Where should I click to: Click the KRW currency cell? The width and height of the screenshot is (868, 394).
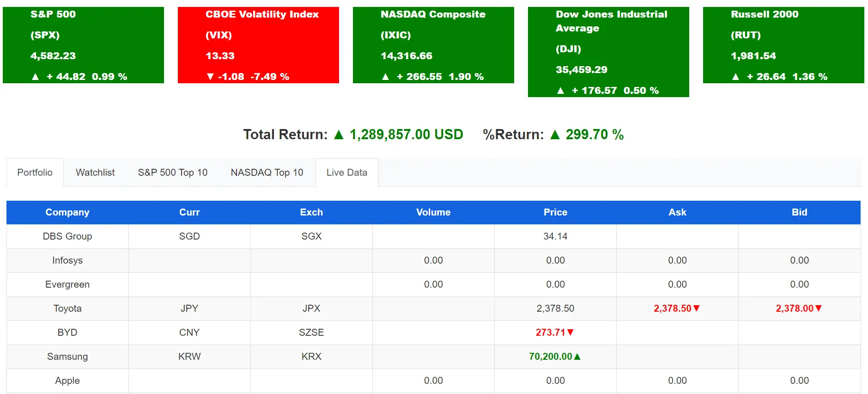(x=189, y=357)
